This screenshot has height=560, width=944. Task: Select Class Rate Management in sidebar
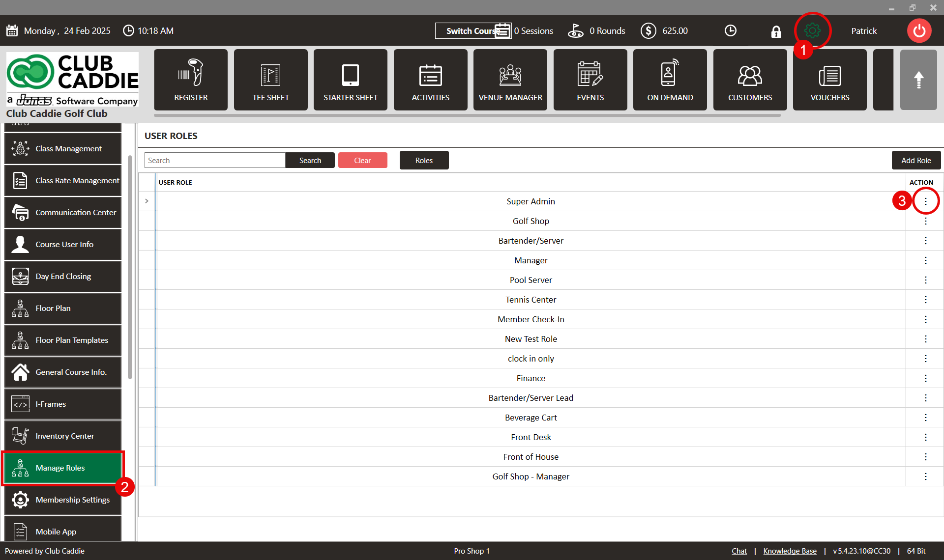[x=63, y=180]
